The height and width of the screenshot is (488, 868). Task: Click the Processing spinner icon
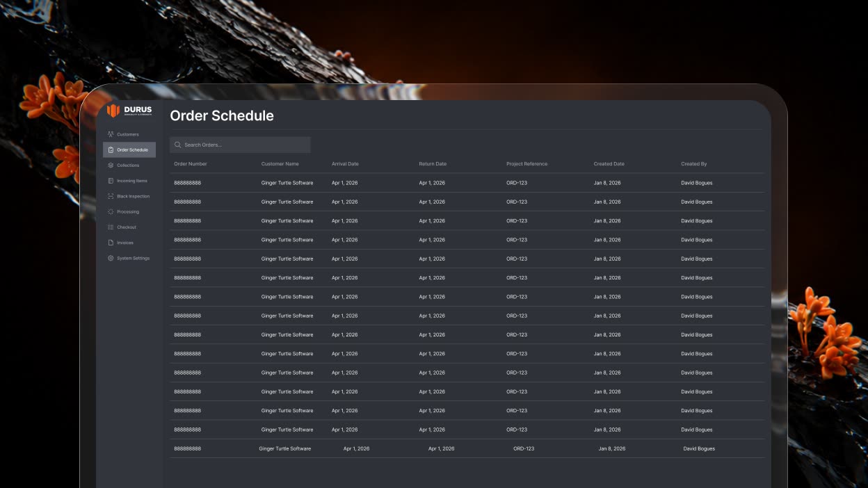point(111,211)
